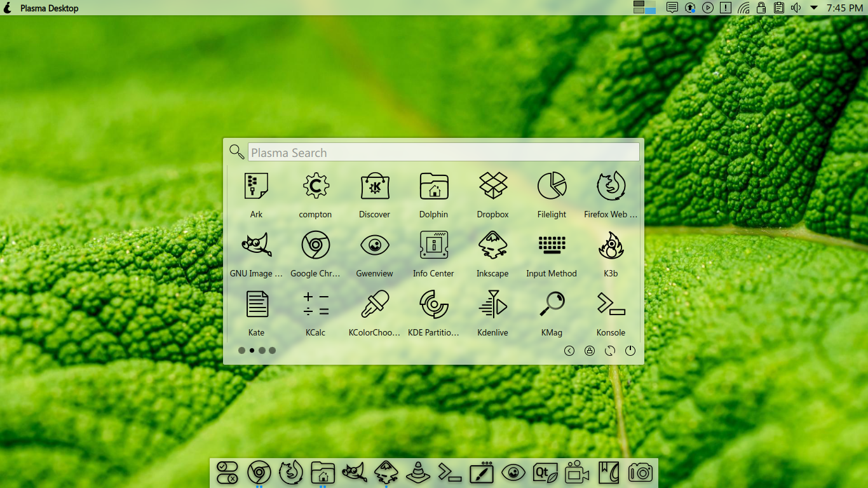Open System Settings toggles icon in dock
Image resolution: width=868 pixels, height=488 pixels.
[x=227, y=473]
